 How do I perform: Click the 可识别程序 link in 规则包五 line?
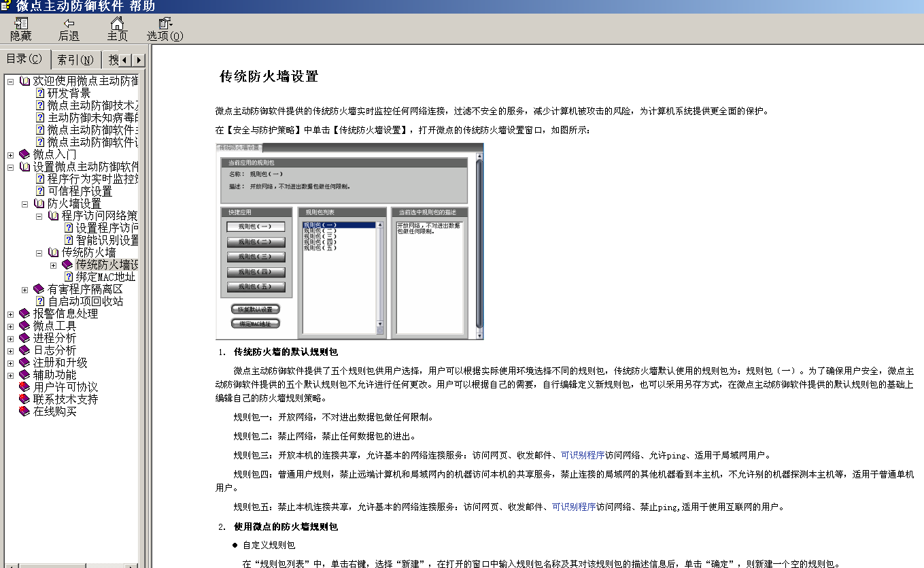click(x=574, y=507)
